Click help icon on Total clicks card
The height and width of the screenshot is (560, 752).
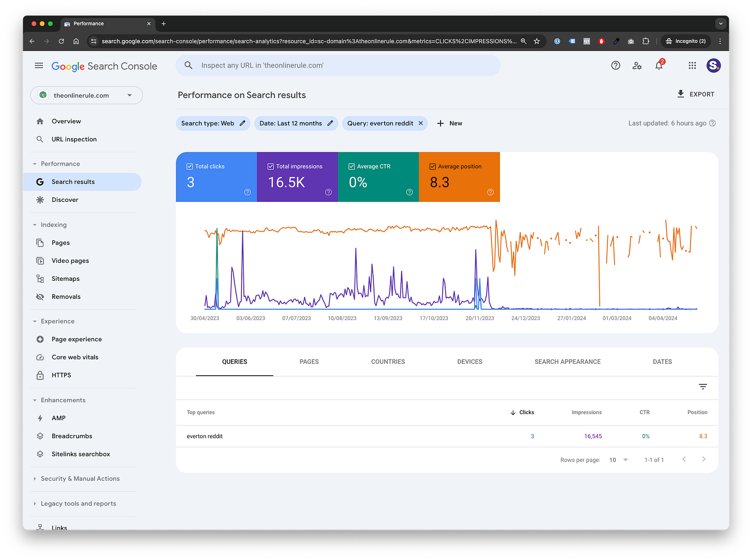247,192
